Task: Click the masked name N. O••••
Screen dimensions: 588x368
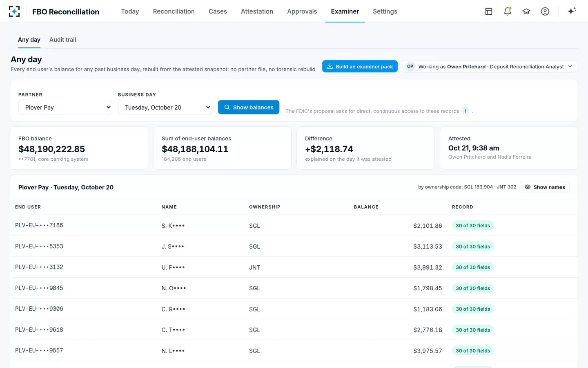Action: click(174, 288)
